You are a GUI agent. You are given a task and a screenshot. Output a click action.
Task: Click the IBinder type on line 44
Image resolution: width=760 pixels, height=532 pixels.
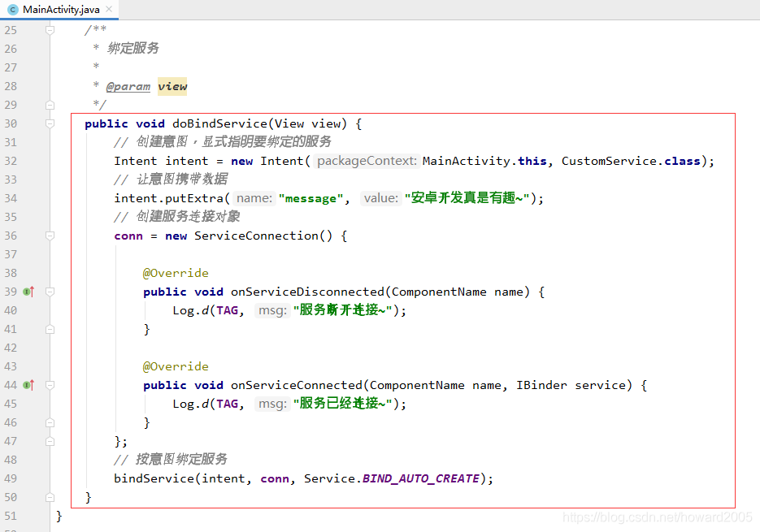click(x=541, y=385)
